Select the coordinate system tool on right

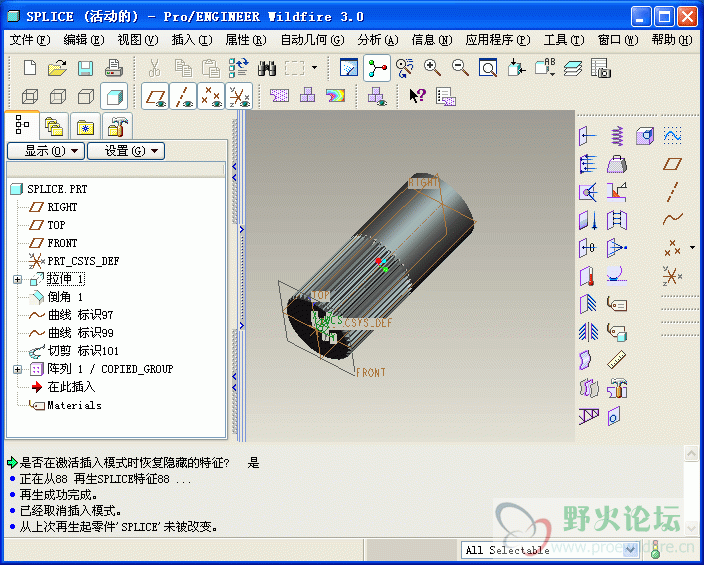point(672,275)
